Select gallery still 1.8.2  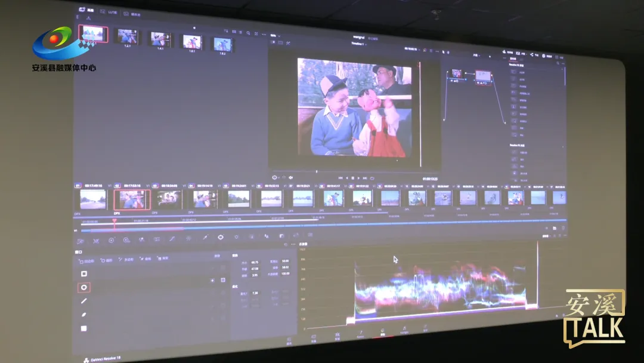[x=222, y=44]
